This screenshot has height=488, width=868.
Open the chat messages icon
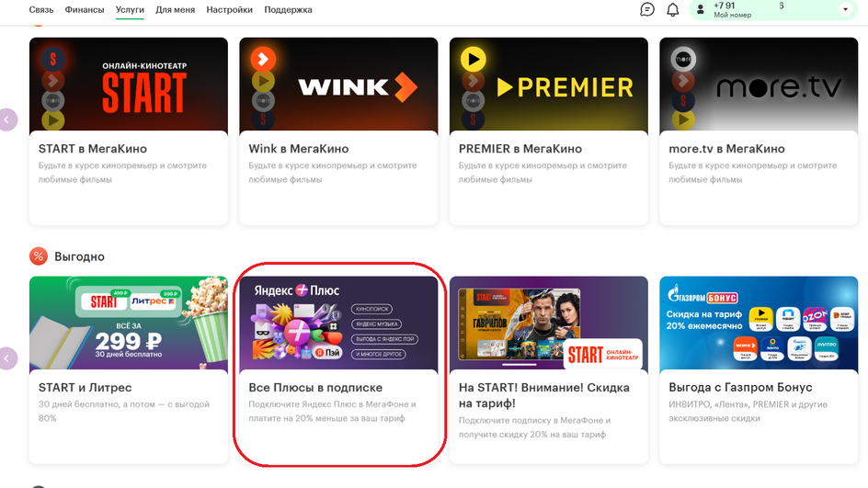click(647, 9)
